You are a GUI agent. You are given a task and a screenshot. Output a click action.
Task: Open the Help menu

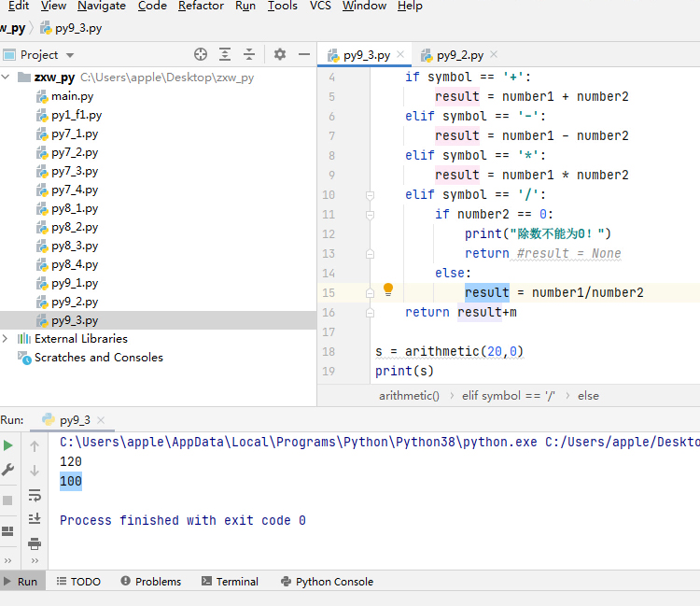(410, 6)
